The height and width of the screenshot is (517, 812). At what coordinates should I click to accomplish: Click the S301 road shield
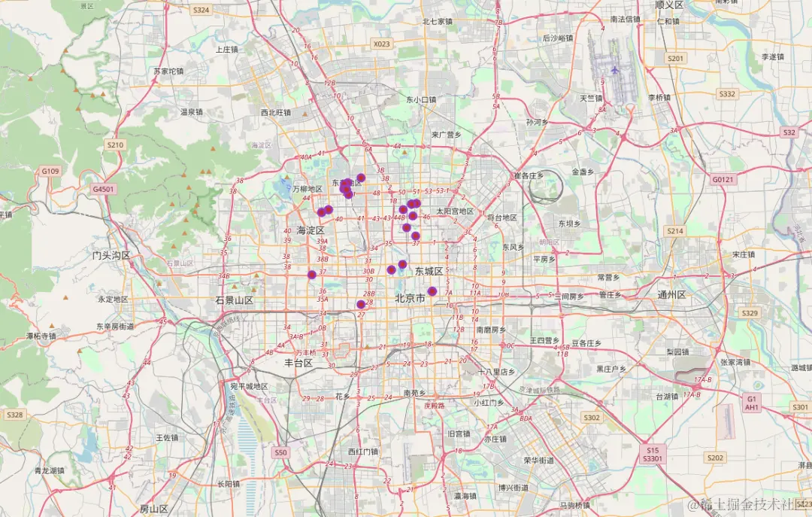800,407
